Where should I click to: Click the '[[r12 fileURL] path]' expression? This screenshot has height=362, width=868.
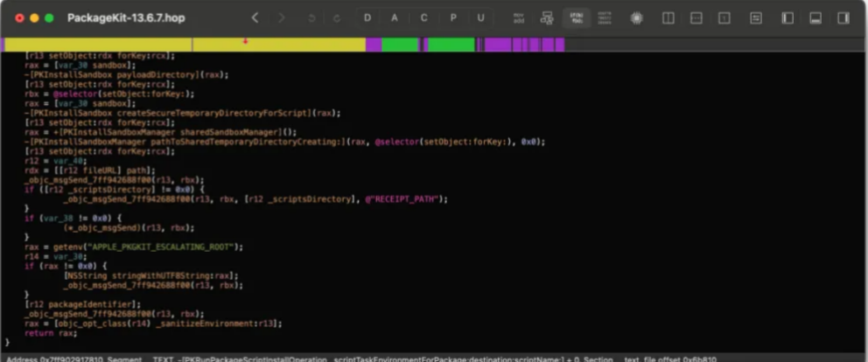(x=105, y=171)
